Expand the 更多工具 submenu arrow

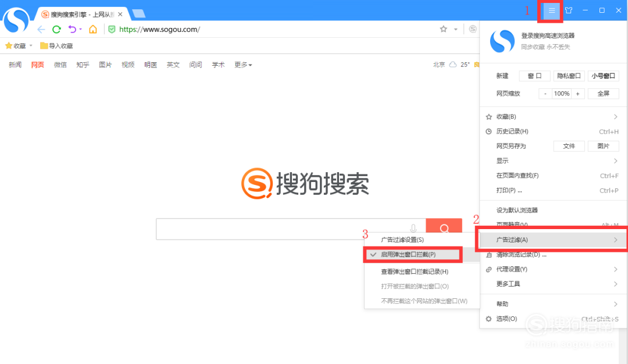coord(616,284)
